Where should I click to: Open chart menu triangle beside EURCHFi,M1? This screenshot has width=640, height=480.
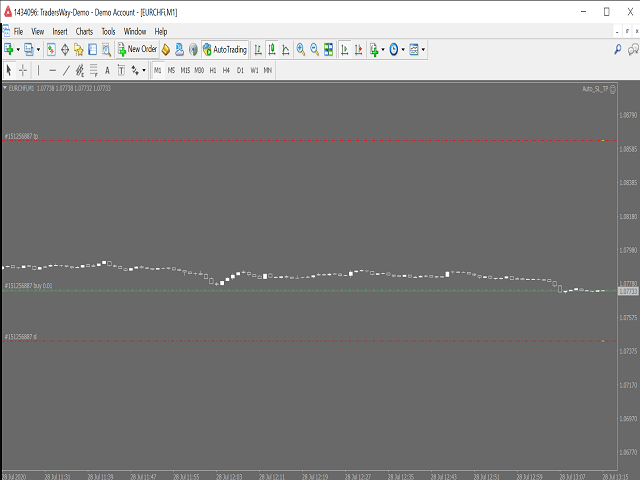pos(5,88)
